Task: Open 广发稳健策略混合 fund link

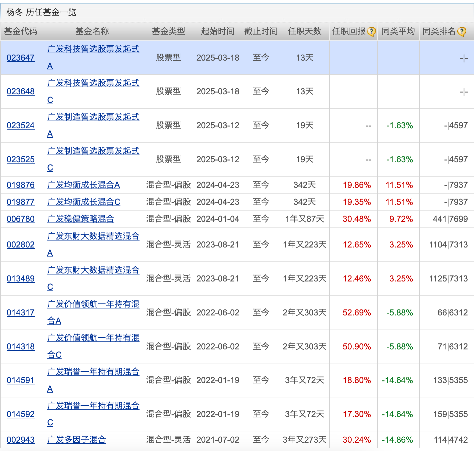Action: tap(81, 219)
